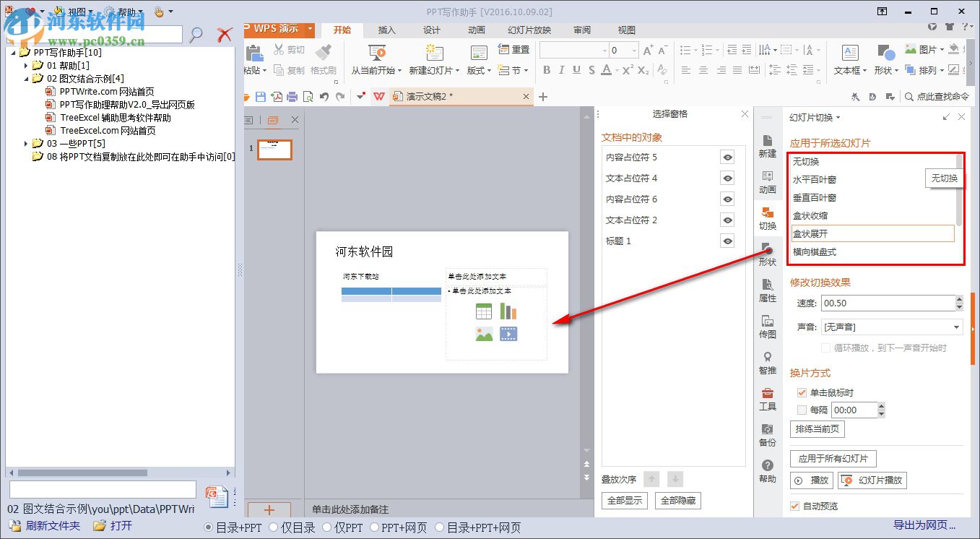
Task: Click the Reset (重置) slide icon
Action: [504, 50]
